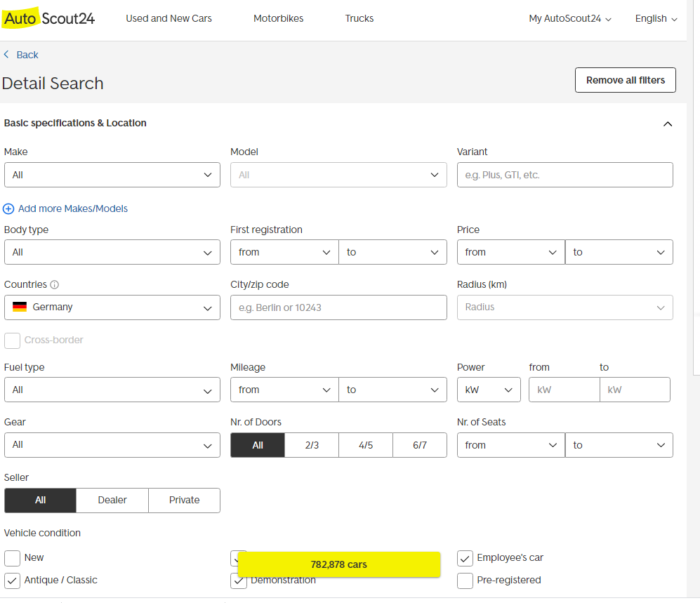This screenshot has height=603, width=700.
Task: Click the Germany flag icon in Countries
Action: tap(20, 307)
